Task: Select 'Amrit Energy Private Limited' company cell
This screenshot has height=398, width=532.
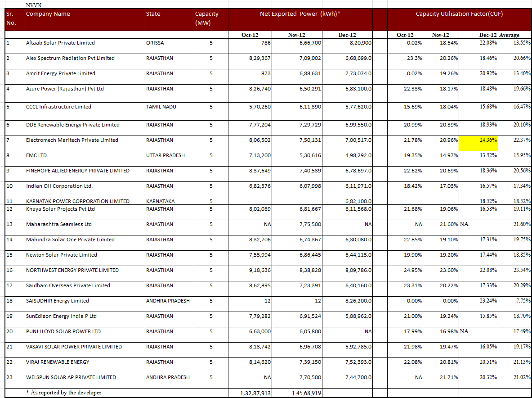Action: click(x=85, y=77)
